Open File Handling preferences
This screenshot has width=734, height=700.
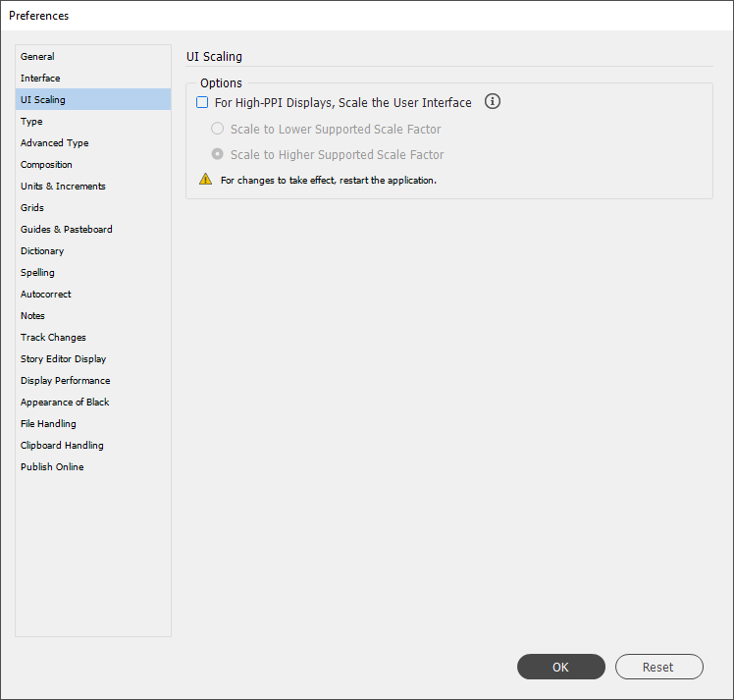[93, 423]
